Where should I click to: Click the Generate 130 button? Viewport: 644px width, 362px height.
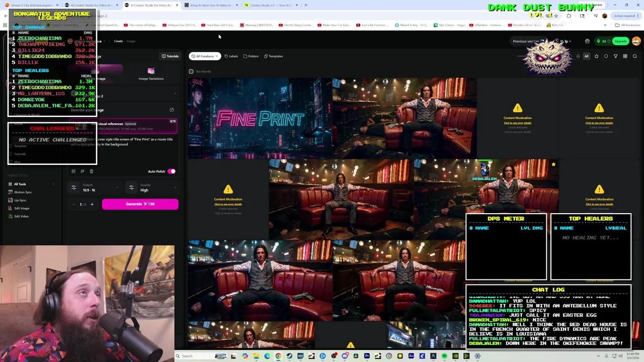point(140,204)
